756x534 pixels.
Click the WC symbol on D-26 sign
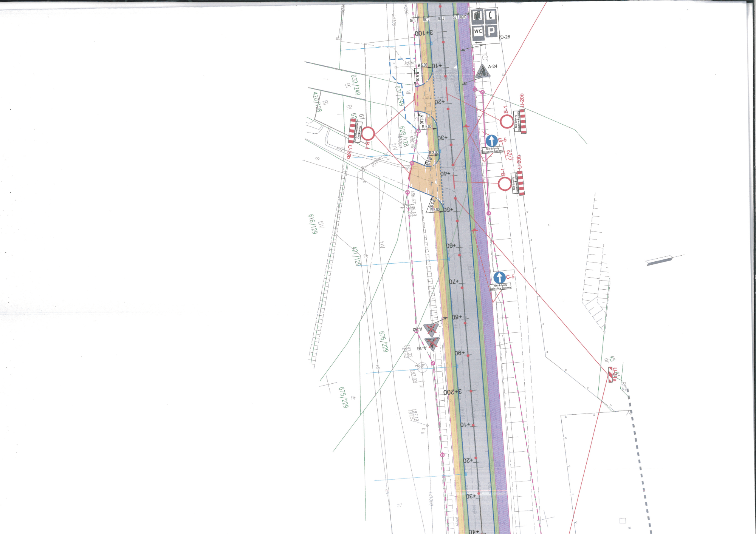[478, 31]
